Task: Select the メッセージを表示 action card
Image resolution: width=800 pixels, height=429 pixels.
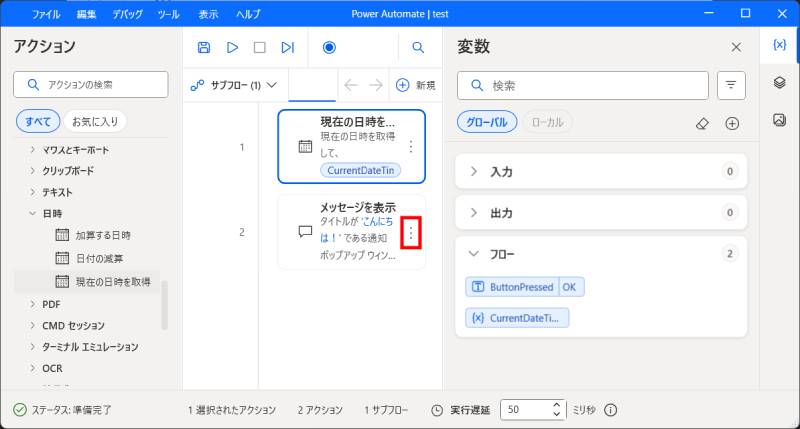Action: click(x=352, y=232)
